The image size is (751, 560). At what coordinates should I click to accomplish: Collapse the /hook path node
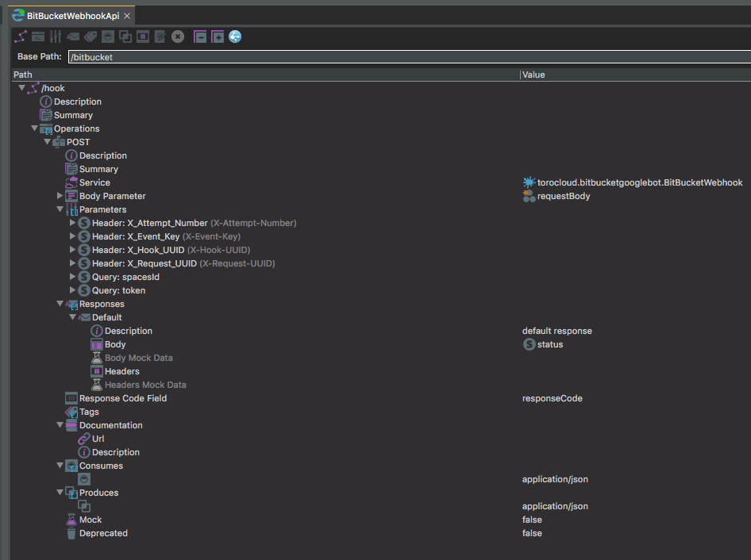tap(22, 88)
